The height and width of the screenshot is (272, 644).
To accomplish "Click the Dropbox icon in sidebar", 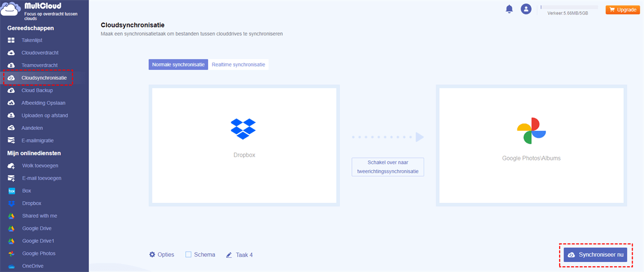I will tap(11, 203).
